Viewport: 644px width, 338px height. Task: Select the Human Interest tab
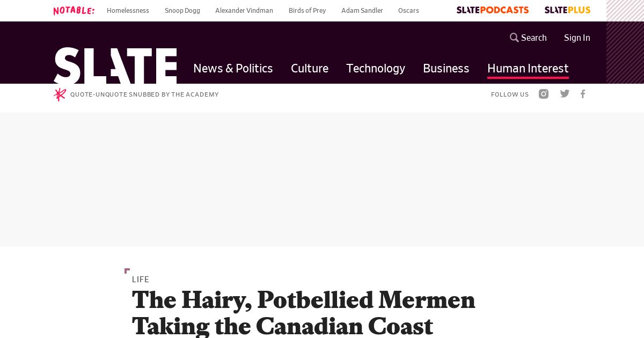click(x=528, y=69)
